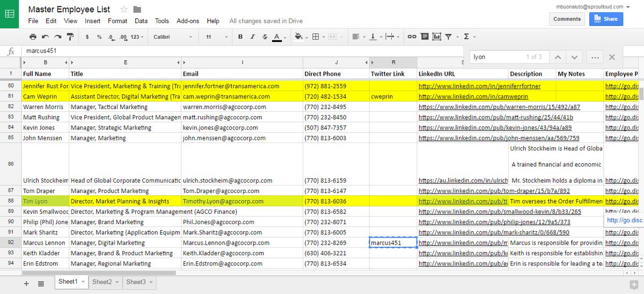Open the text color picker
The width and height of the screenshot is (644, 294).
pos(278,37)
